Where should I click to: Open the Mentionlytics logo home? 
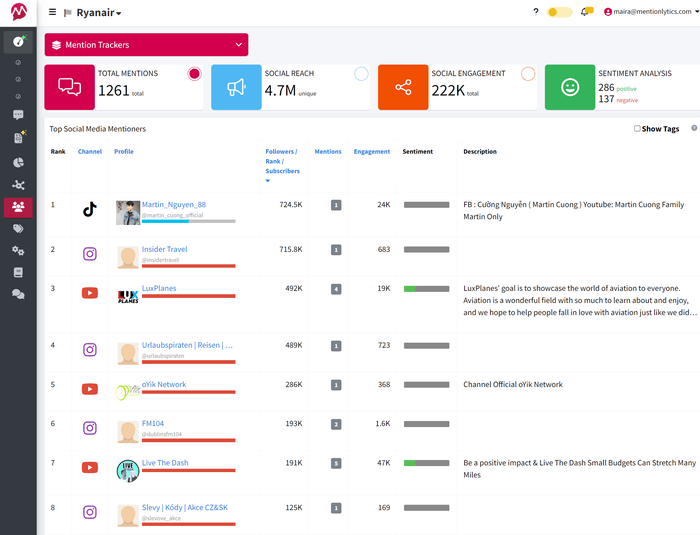point(18,12)
